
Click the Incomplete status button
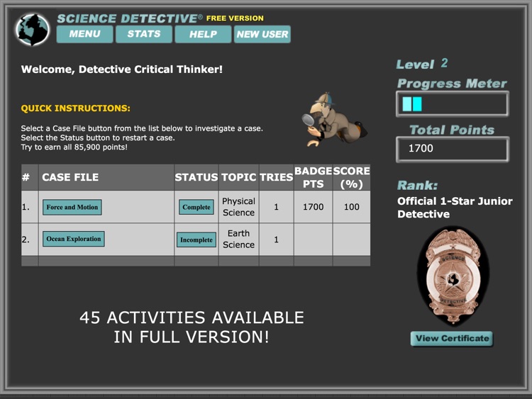coord(196,240)
